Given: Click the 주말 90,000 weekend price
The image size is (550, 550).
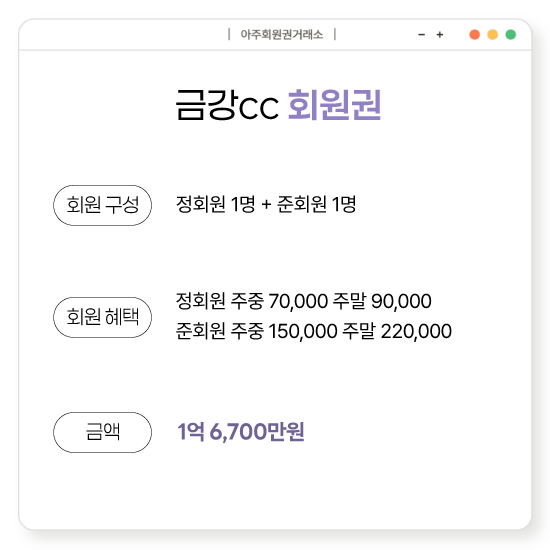Looking at the screenshot, I should coord(382,301).
